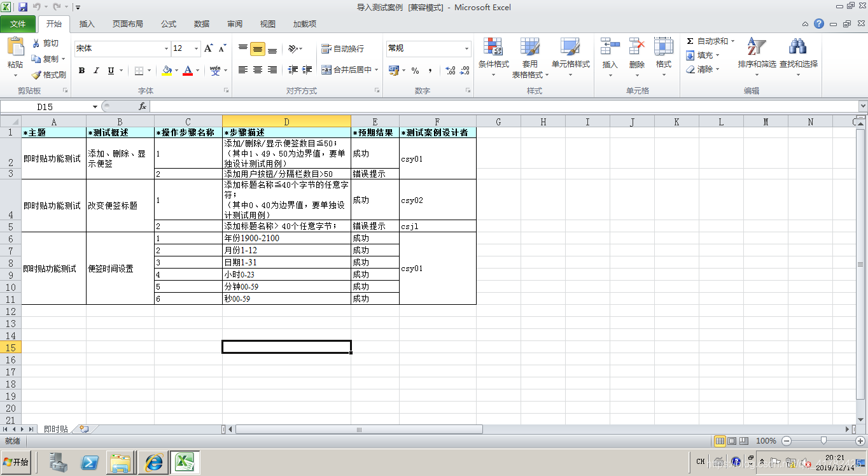The width and height of the screenshot is (868, 476).
Task: Switch to the Insert (插入) ribbon tab
Action: (x=87, y=24)
